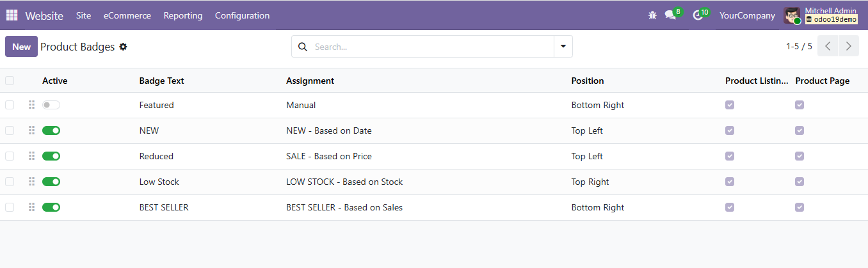This screenshot has width=868, height=268.
Task: Click 'NEW - Based on Date' assignment
Action: (329, 130)
